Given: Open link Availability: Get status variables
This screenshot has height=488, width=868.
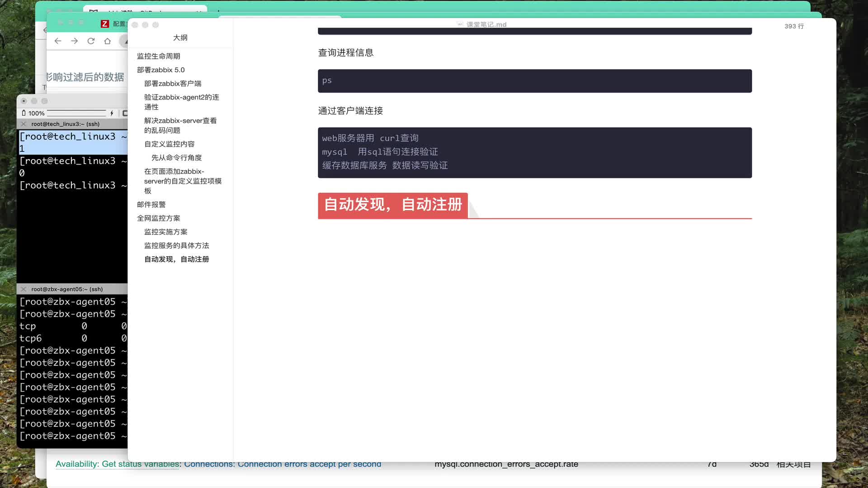Looking at the screenshot, I should [118, 465].
